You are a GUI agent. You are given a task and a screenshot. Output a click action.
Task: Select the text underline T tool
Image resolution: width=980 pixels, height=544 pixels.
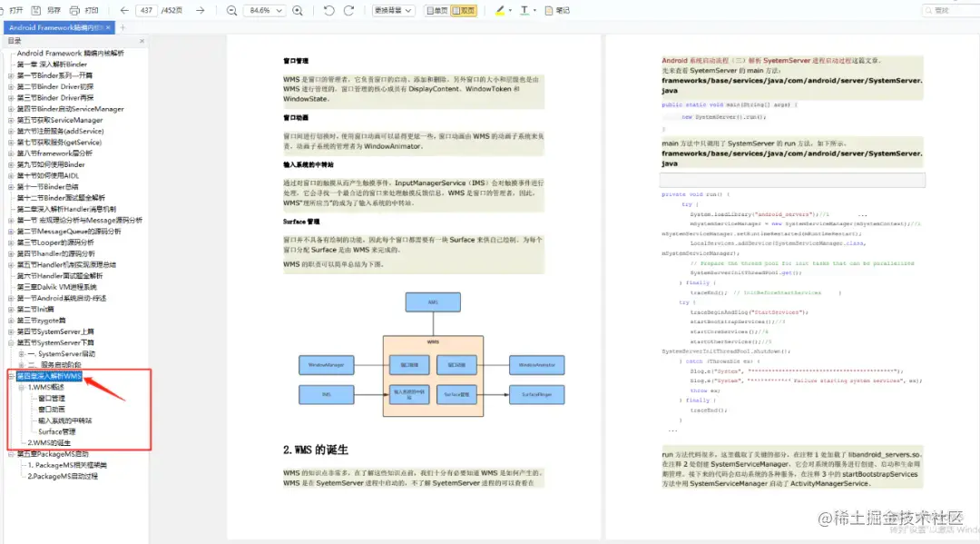[x=524, y=11]
